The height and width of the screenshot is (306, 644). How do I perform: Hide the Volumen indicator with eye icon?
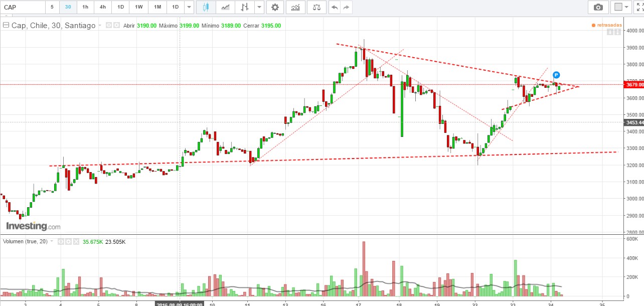tap(61, 241)
